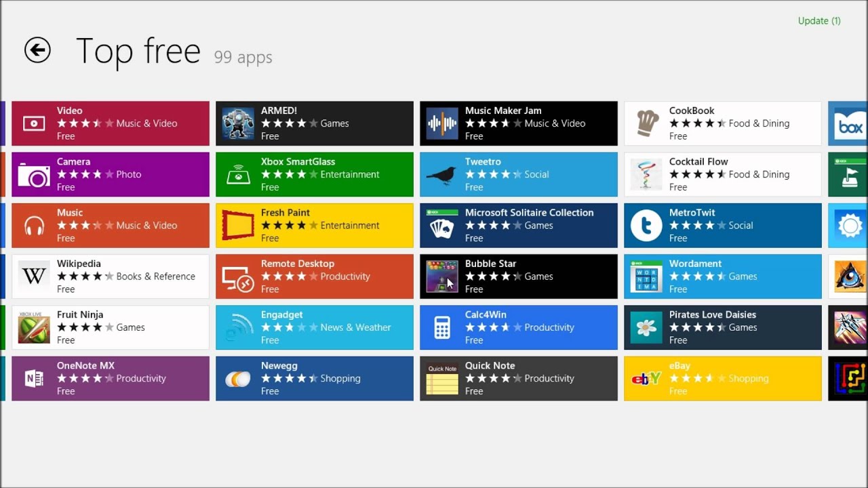Click the Quick Note notepad icon
This screenshot has width=868, height=488.
[x=442, y=378]
